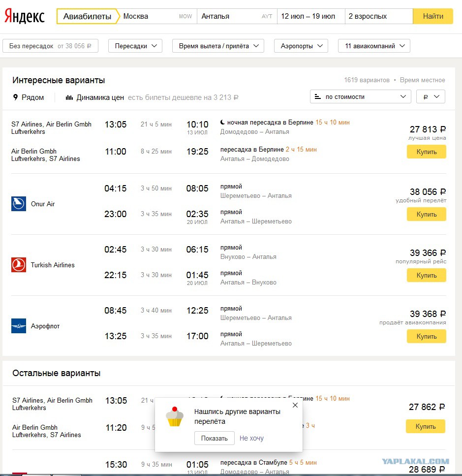This screenshot has height=476, width=462.
Task: Open the ruble currency selector dropdown
Action: point(431,96)
